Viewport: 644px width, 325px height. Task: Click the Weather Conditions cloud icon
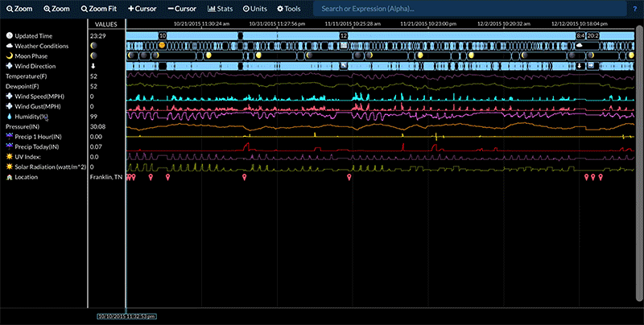pos(10,46)
